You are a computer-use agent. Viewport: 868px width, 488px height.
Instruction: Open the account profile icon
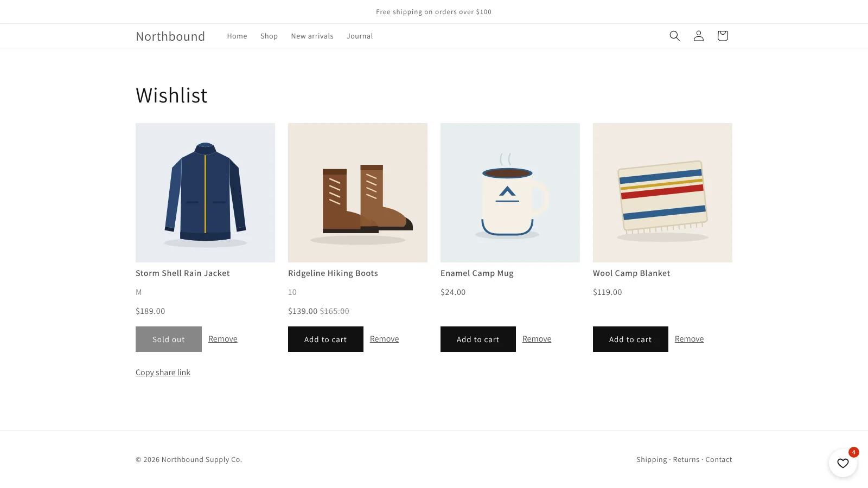click(699, 36)
